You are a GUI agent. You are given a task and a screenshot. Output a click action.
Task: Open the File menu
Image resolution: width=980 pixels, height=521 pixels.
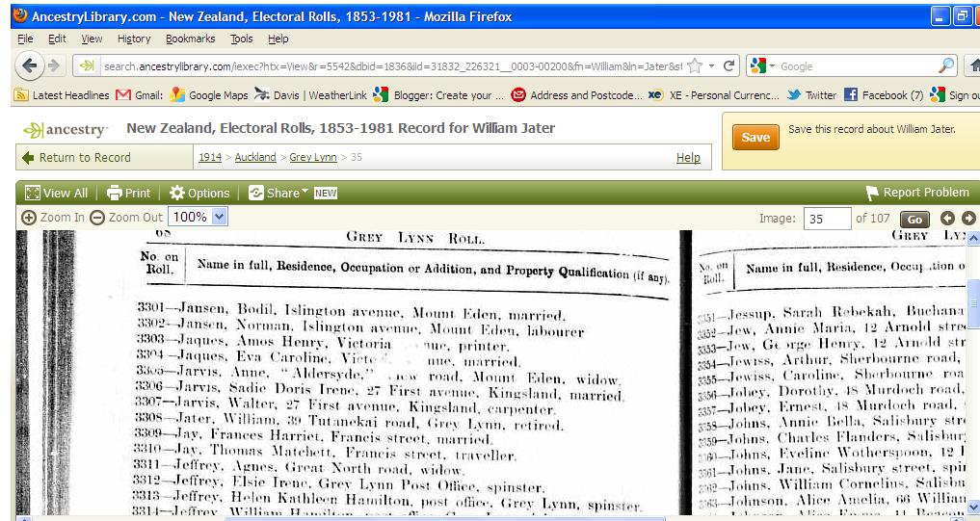(x=25, y=39)
